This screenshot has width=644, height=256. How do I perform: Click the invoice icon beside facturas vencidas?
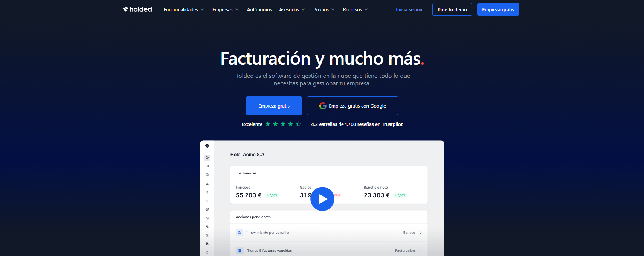point(240,251)
